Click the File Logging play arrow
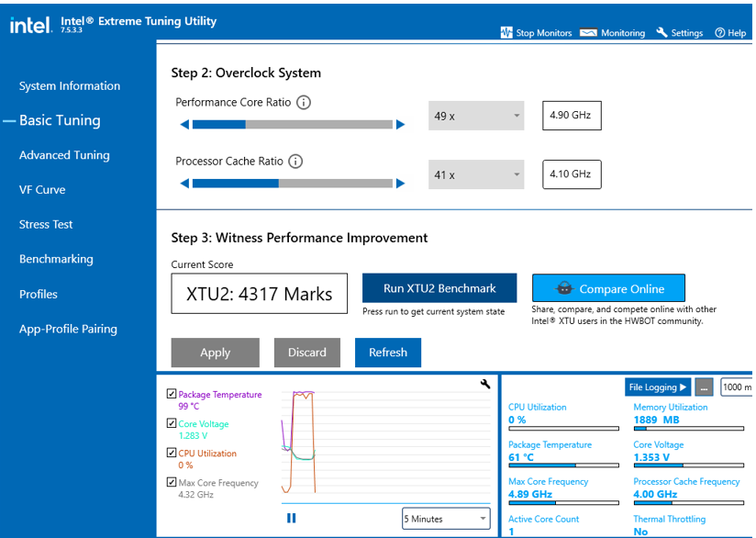 click(x=683, y=387)
